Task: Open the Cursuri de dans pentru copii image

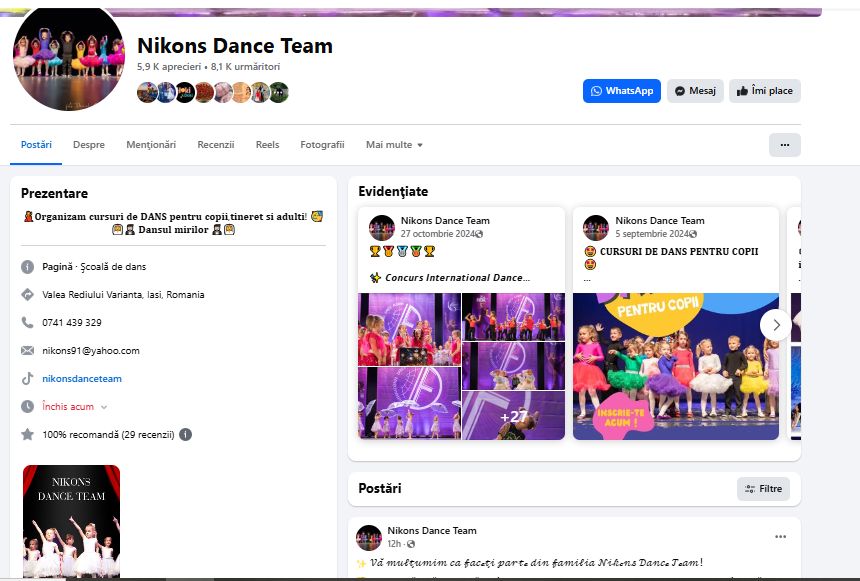Action: pyautogui.click(x=676, y=366)
